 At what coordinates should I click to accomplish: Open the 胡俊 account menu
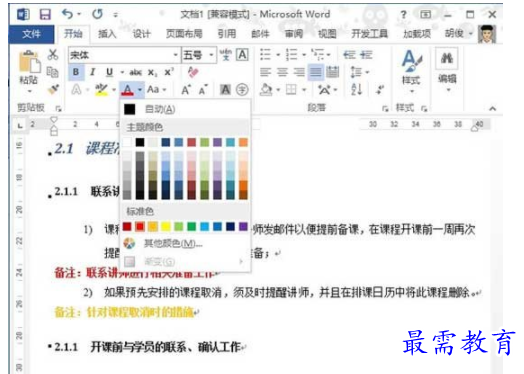pos(457,33)
